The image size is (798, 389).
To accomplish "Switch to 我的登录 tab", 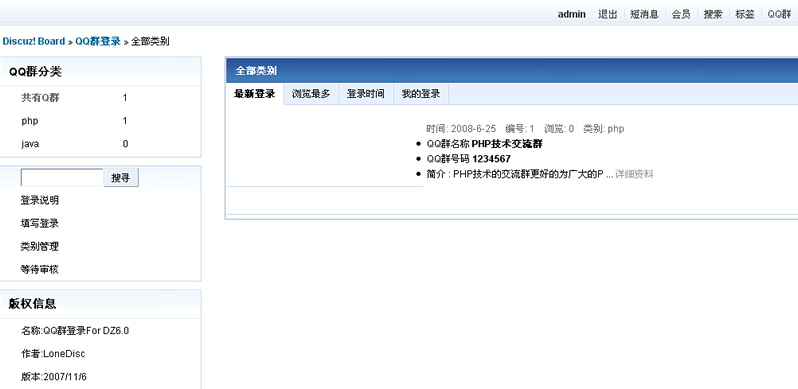I will [421, 94].
